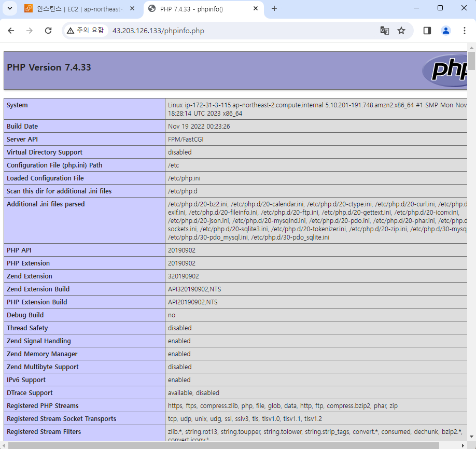Click the IPv6 Support label

26,380
